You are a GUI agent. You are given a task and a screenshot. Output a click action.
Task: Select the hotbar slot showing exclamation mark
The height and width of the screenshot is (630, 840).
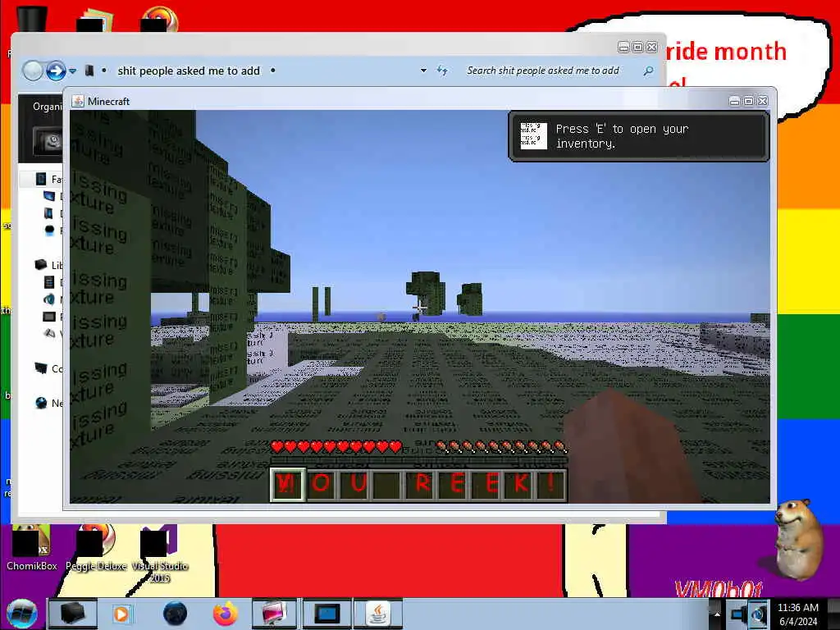point(550,484)
